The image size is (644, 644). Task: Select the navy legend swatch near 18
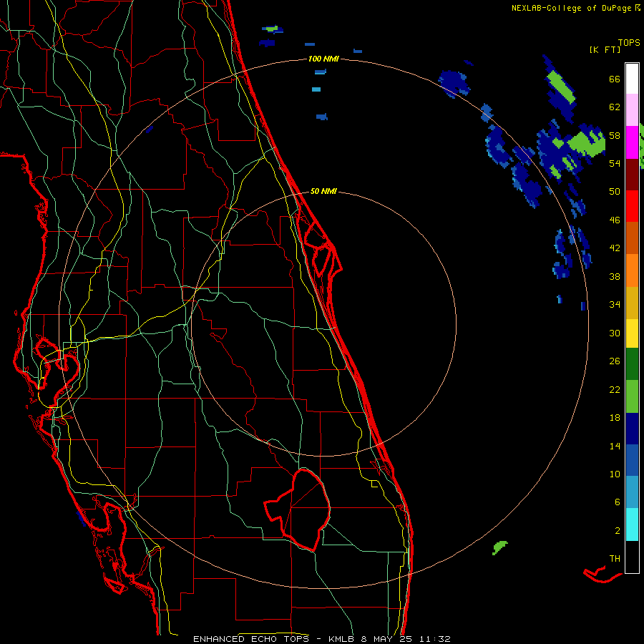point(632,429)
